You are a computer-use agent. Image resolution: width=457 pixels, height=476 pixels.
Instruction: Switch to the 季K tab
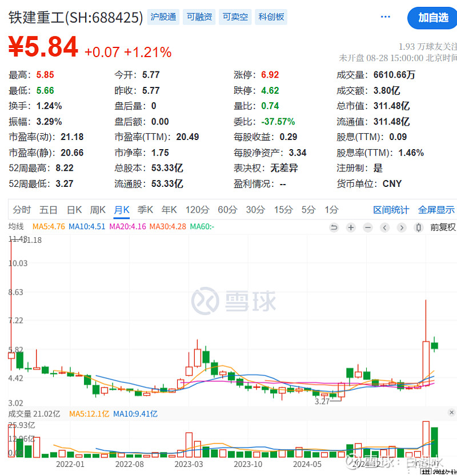click(145, 210)
